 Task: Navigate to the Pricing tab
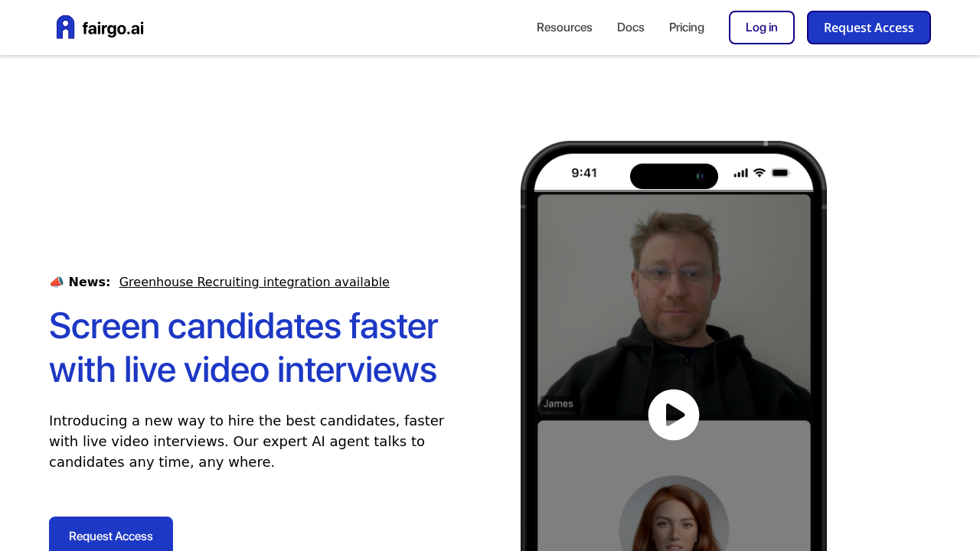tap(686, 27)
